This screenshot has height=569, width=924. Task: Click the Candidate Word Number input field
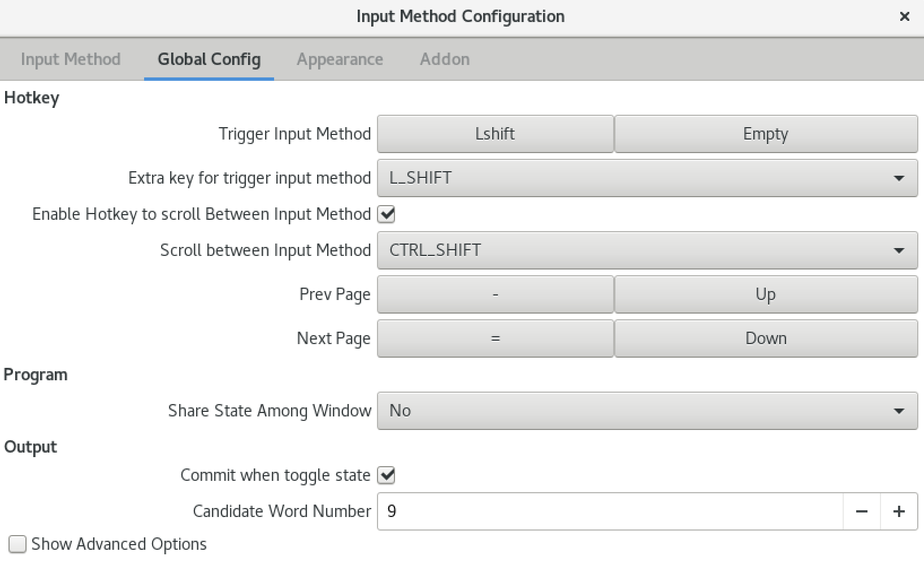click(x=610, y=511)
